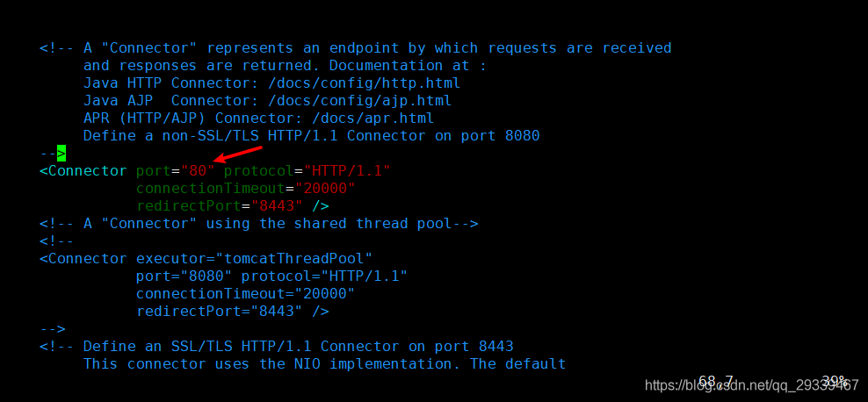Click the closing "/>" of the active Connector
This screenshot has height=402, width=868.
click(x=321, y=206)
